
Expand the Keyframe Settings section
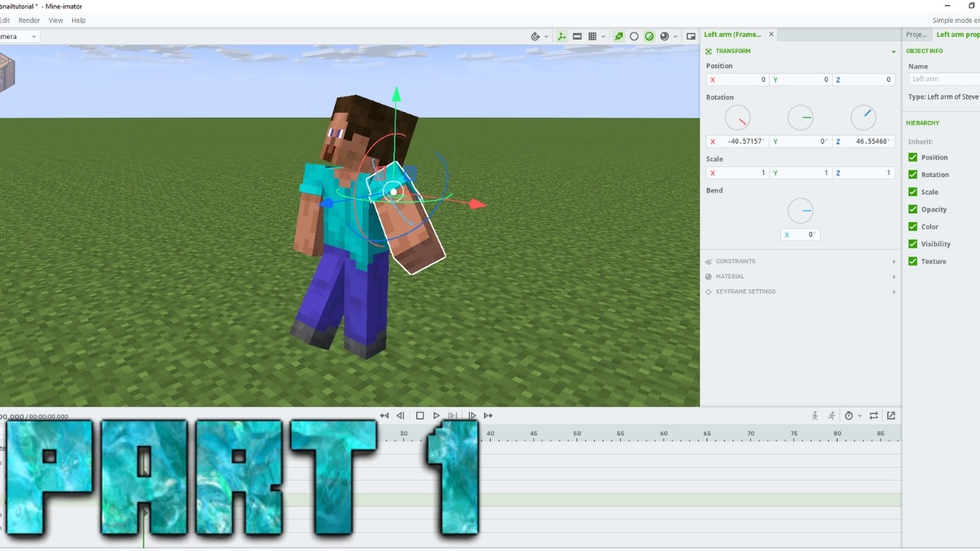800,292
